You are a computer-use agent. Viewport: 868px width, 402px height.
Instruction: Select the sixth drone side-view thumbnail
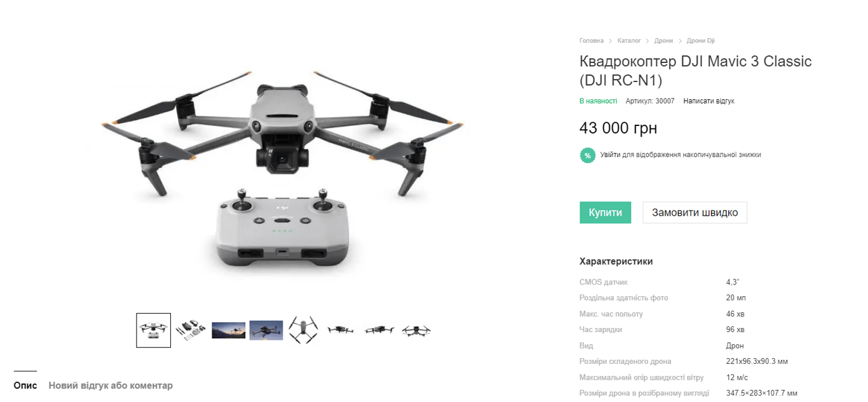pyautogui.click(x=341, y=329)
